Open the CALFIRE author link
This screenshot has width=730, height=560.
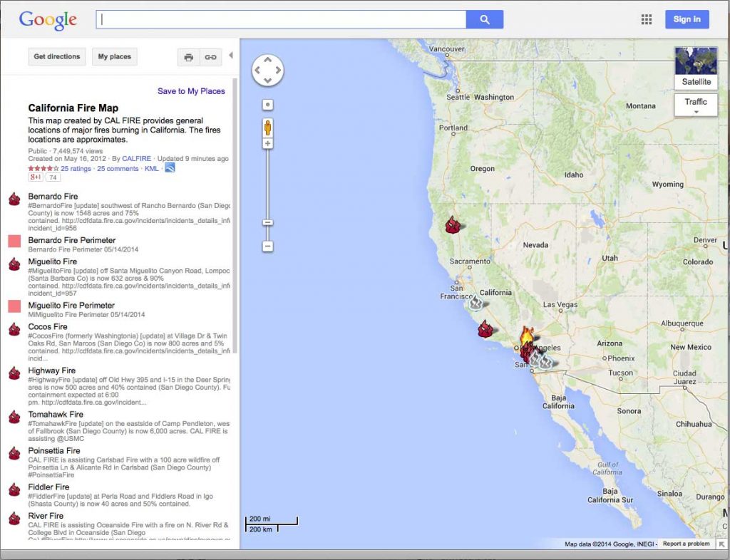pos(136,159)
